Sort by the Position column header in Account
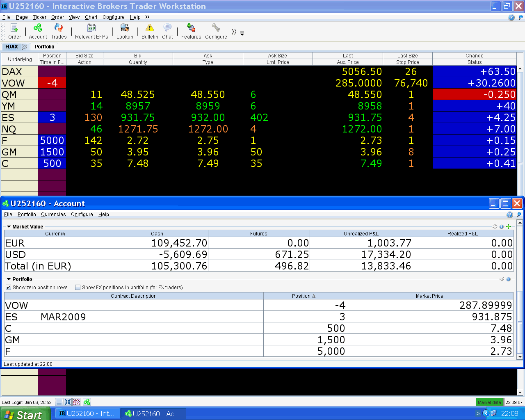The height and width of the screenshot is (420, 525). pyautogui.click(x=304, y=296)
